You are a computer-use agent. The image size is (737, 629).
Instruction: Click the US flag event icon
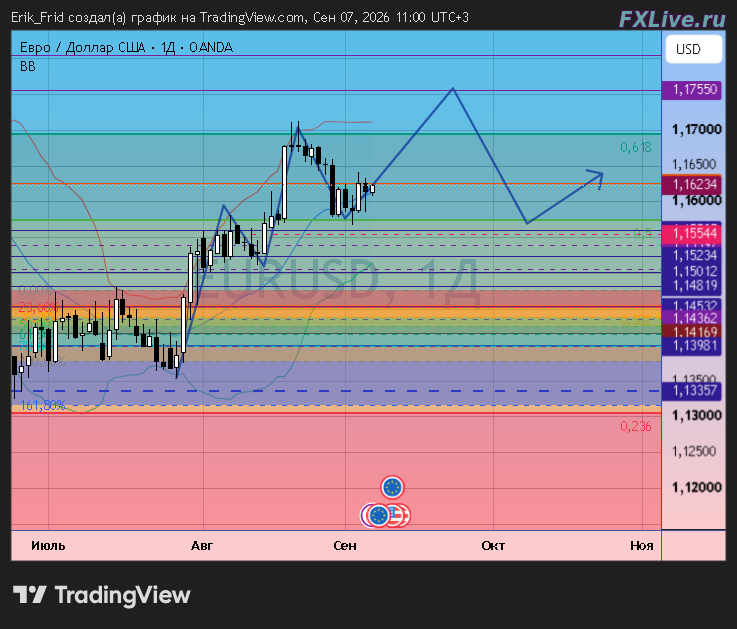(399, 515)
